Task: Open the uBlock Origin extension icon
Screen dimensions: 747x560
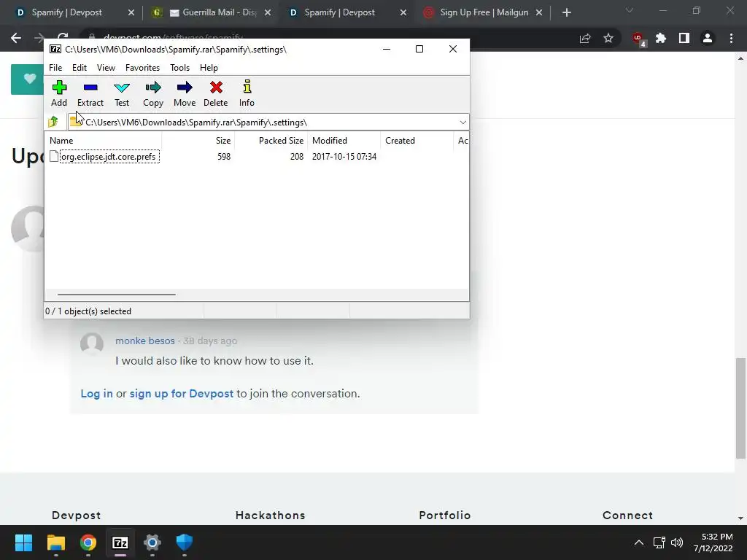Action: [638, 39]
